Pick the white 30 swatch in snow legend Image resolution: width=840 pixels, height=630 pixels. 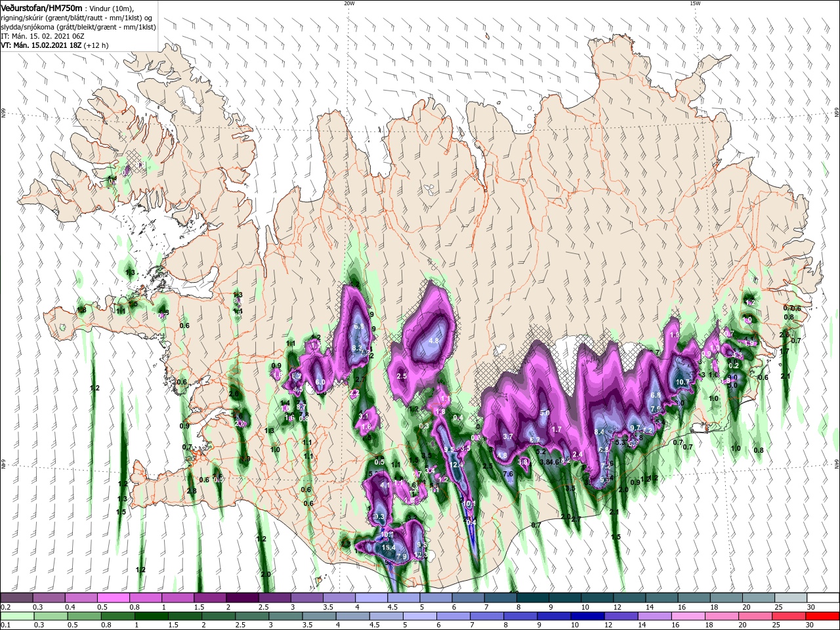click(x=823, y=598)
